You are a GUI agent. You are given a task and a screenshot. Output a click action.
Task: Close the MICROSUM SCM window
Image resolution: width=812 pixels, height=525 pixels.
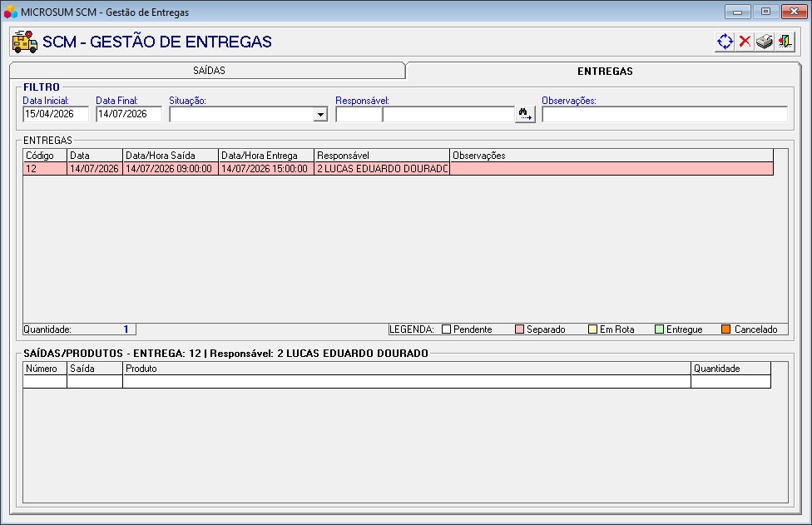pos(794,12)
